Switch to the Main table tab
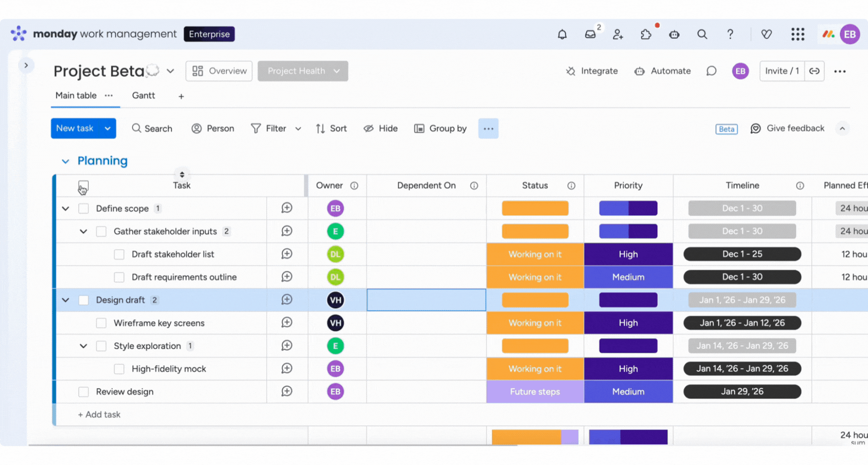The height and width of the screenshot is (465, 868). (x=76, y=95)
